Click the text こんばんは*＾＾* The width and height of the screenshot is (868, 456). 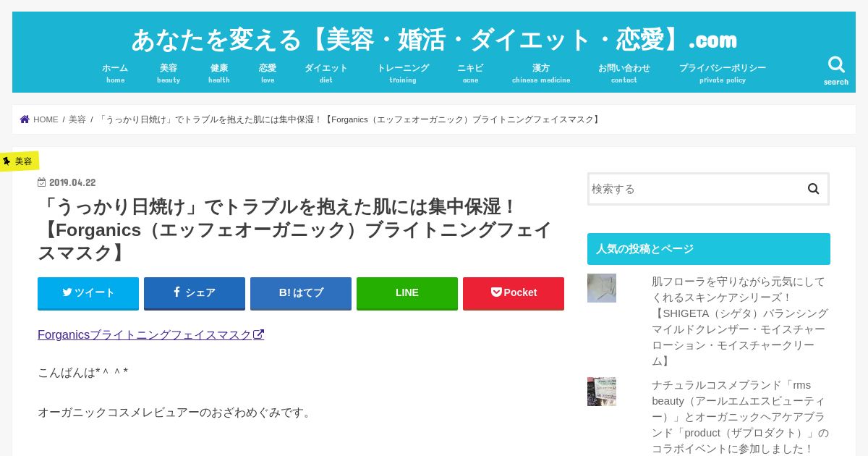point(83,373)
